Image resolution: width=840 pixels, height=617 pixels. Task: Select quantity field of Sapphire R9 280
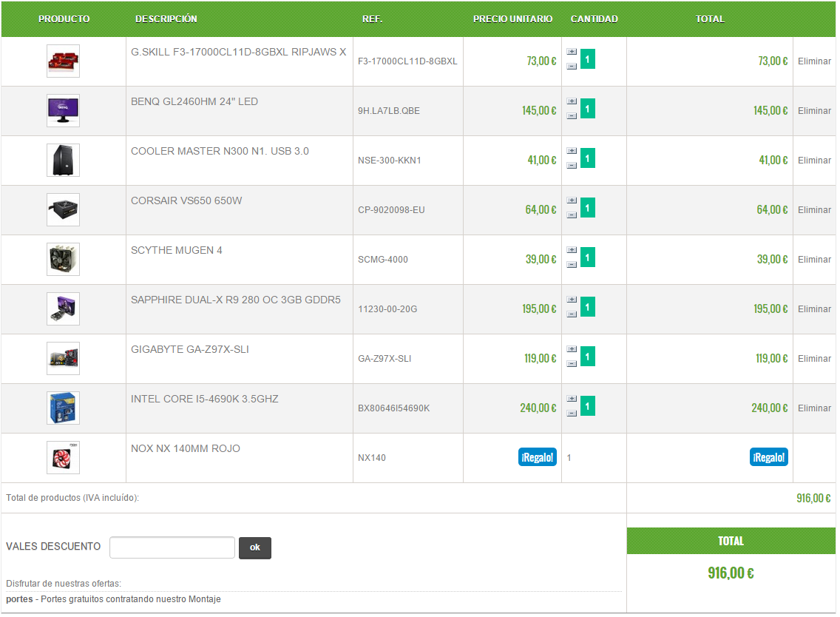588,306
